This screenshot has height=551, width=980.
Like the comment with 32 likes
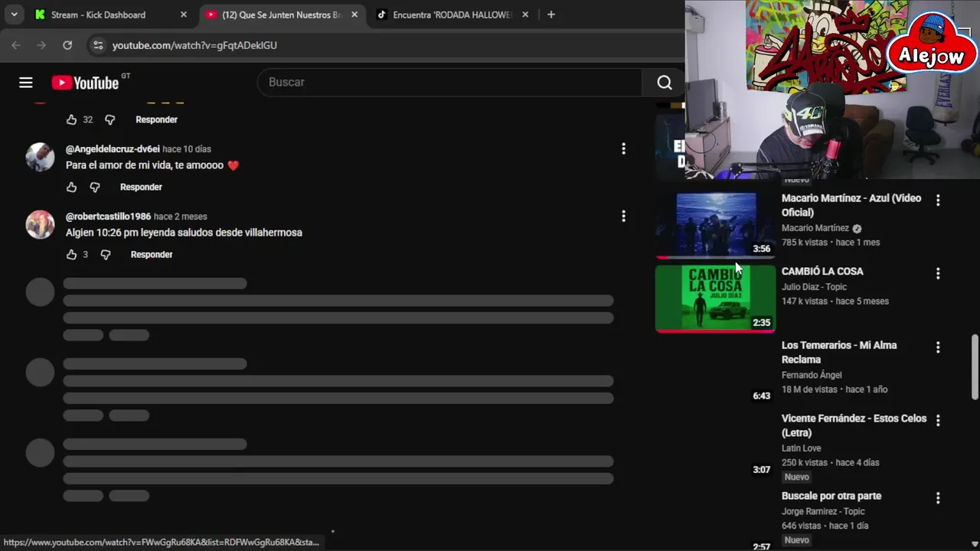coord(71,119)
